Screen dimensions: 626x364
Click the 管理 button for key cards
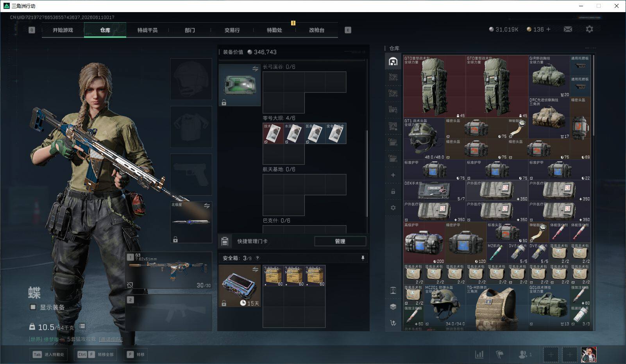tap(340, 241)
